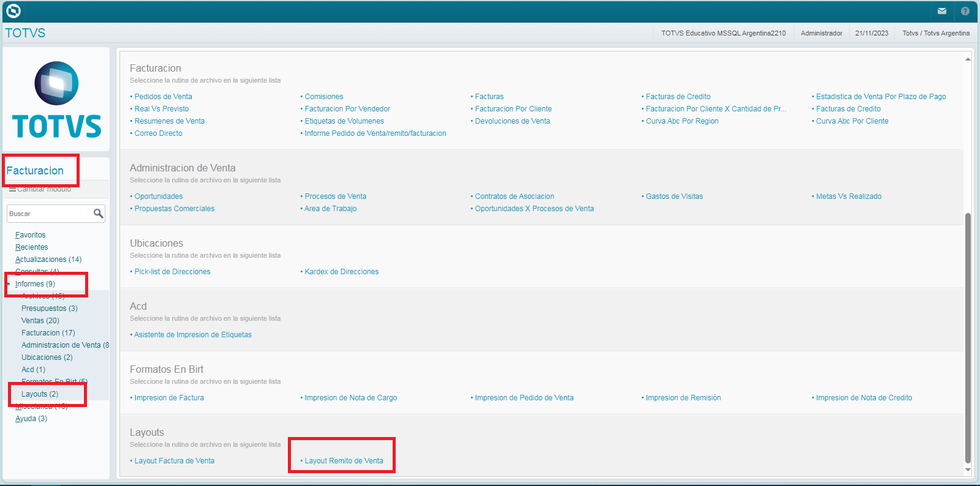The width and height of the screenshot is (980, 486).
Task: Open Oportunidades X Procesos de Venta
Action: coord(535,209)
